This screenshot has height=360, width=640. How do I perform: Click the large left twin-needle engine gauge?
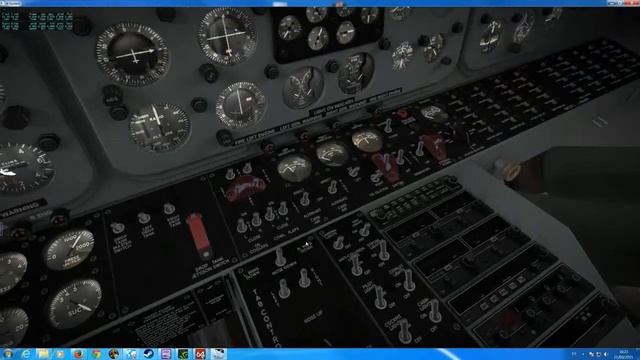click(303, 87)
